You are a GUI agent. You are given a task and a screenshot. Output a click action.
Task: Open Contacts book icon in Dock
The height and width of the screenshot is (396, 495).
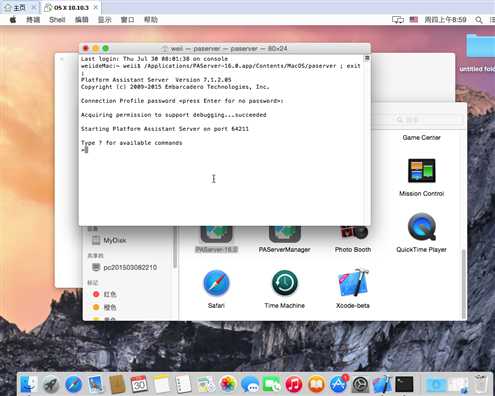[117, 384]
